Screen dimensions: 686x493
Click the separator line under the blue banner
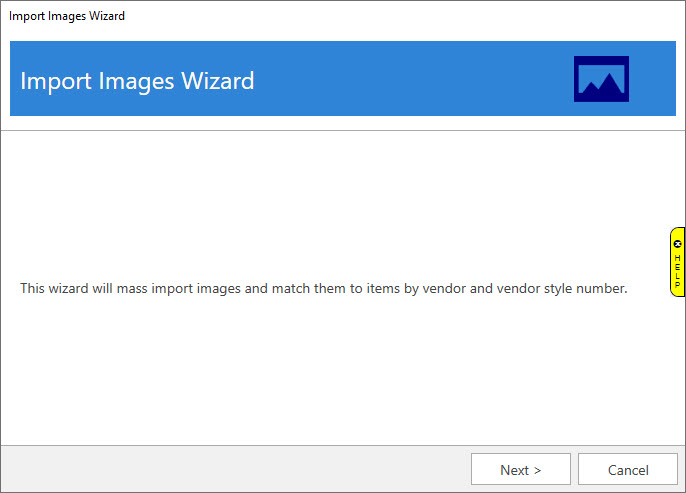click(340, 131)
